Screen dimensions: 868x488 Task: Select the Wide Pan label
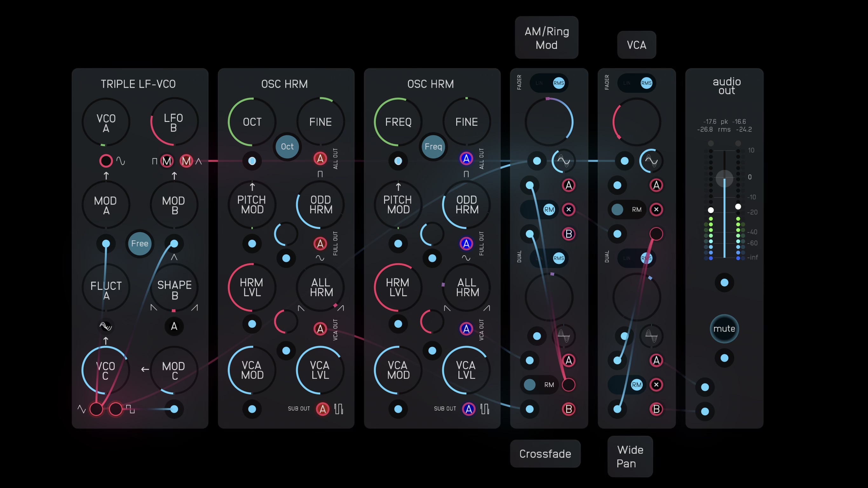point(630,457)
